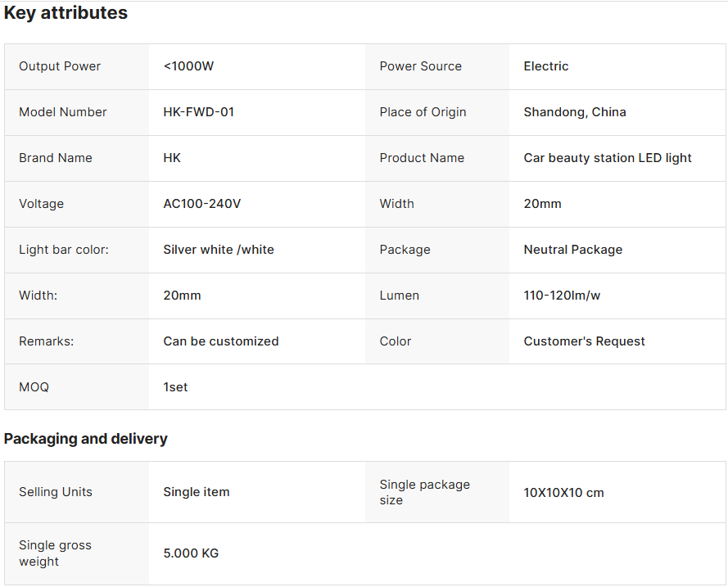
Task: Click the Output Power label
Action: [60, 66]
